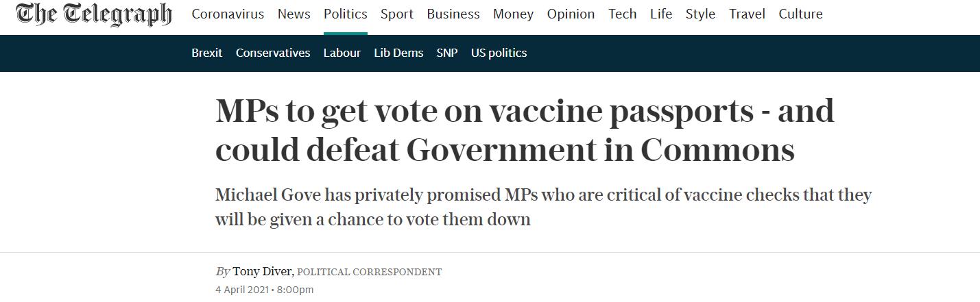This screenshot has width=980, height=302.
Task: Navigate to the Business section
Action: tap(453, 14)
